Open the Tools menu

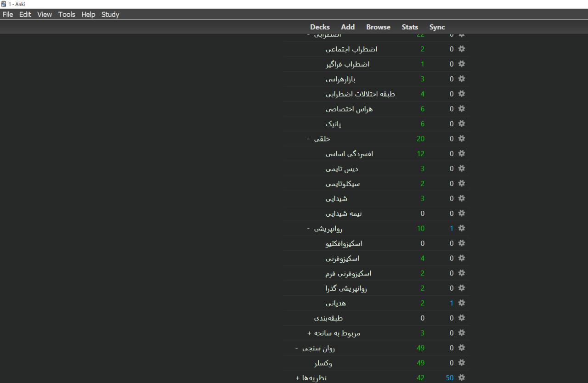(67, 14)
